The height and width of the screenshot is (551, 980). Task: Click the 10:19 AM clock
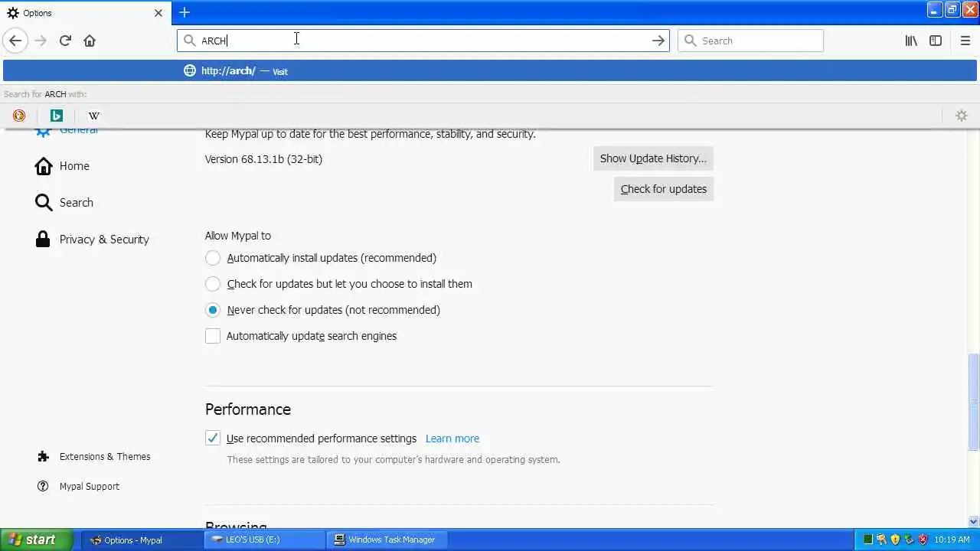click(952, 540)
